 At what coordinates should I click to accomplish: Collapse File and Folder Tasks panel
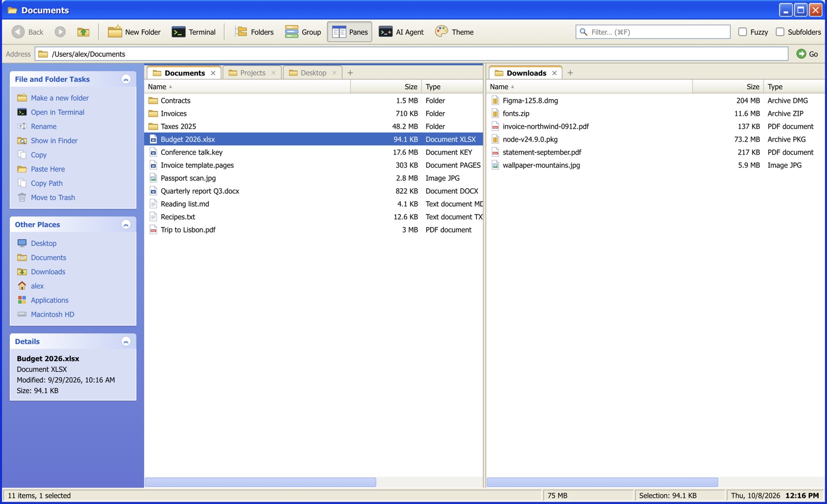[x=126, y=79]
